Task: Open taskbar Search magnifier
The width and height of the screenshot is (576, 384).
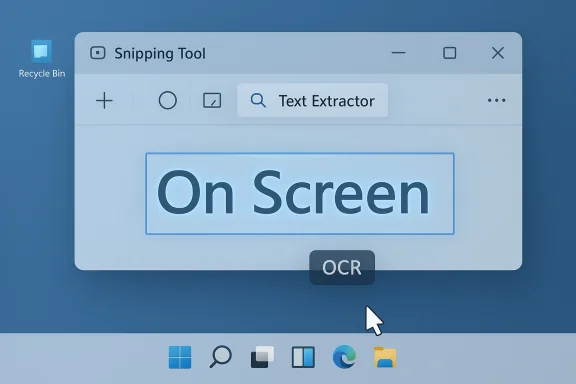Action: (221, 356)
